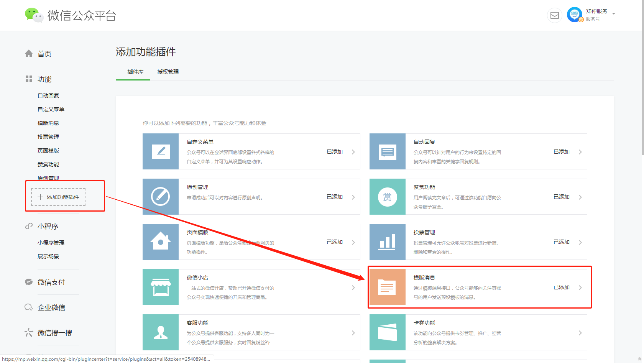This screenshot has width=644, height=363.
Task: Expand the 赞赏功能 card chevron
Action: click(x=580, y=197)
